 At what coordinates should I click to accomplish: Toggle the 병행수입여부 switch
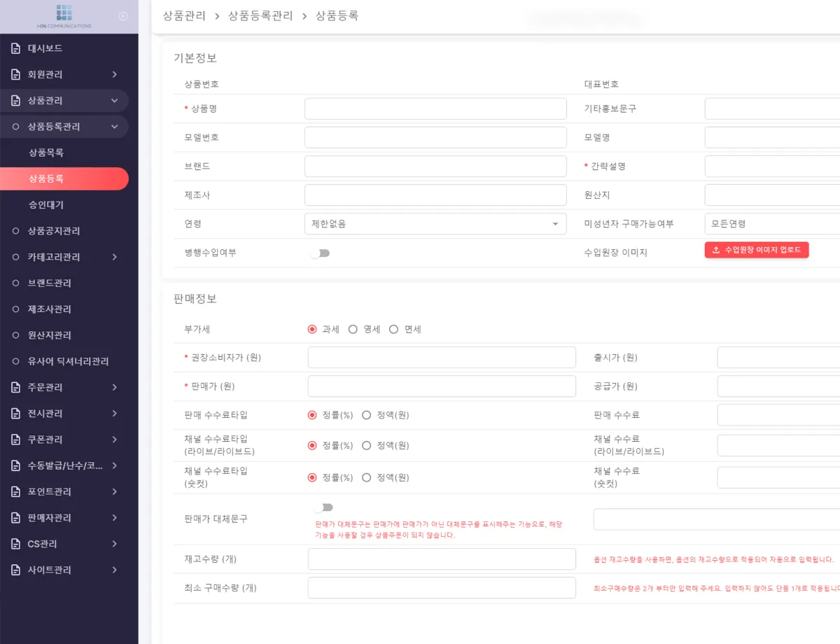[x=320, y=253]
